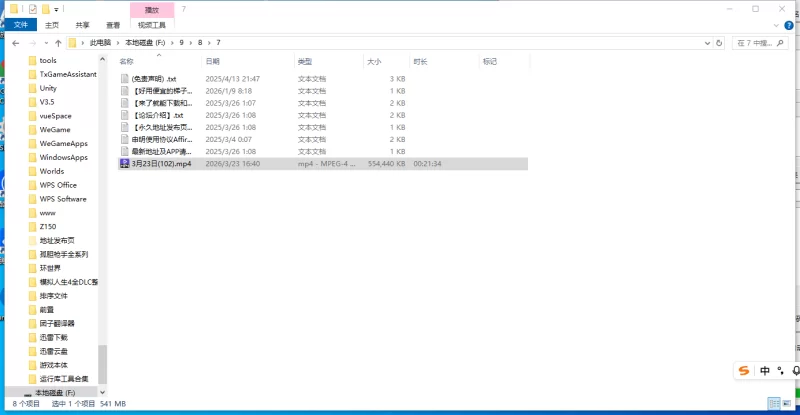Image resolution: width=800 pixels, height=415 pixels.
Task: Click the 3月23日(102).mp4 video icon
Action: 124,164
